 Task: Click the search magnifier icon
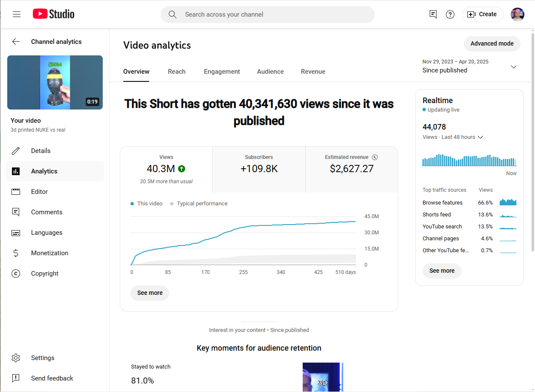click(x=173, y=14)
